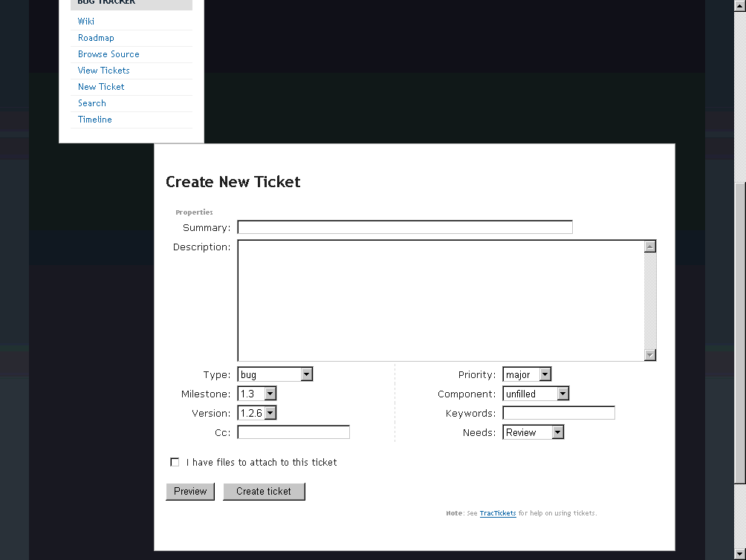746x560 pixels.
Task: Select View Tickets from sidebar
Action: (x=103, y=71)
